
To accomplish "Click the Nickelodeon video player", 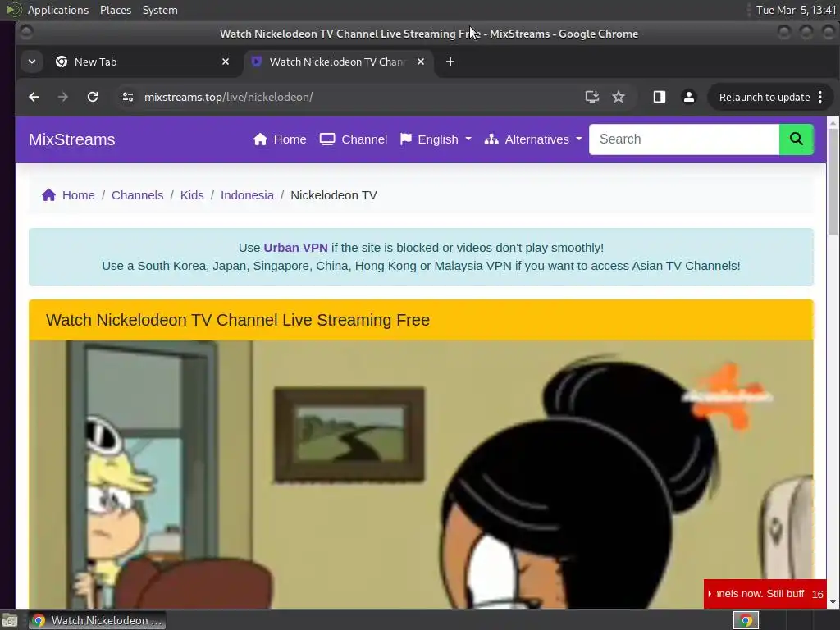I will click(x=421, y=474).
